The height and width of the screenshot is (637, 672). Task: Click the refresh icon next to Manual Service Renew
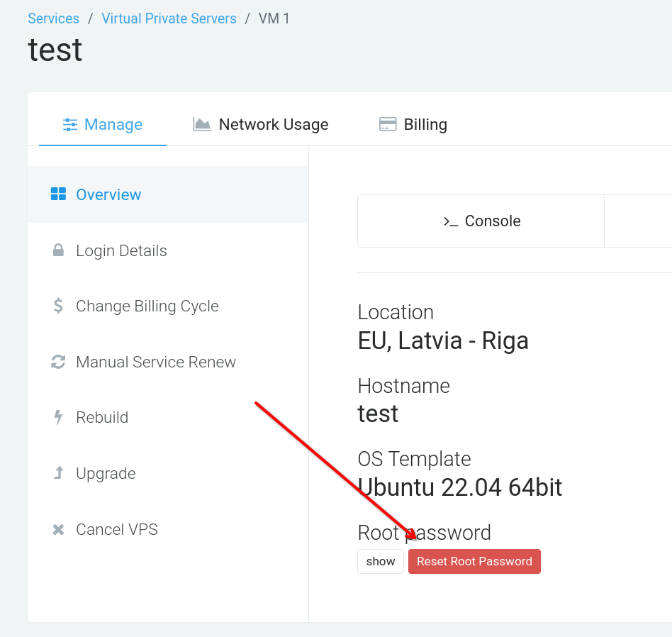pyautogui.click(x=58, y=362)
